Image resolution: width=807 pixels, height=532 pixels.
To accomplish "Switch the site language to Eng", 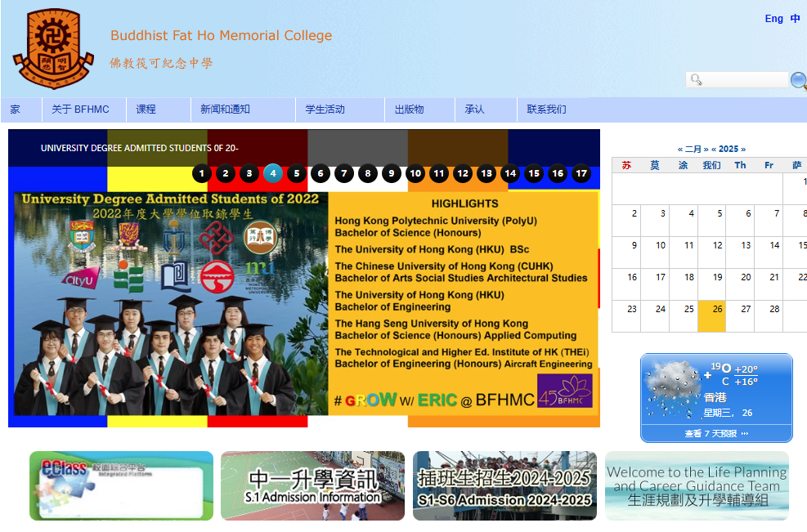I will pyautogui.click(x=773, y=19).
